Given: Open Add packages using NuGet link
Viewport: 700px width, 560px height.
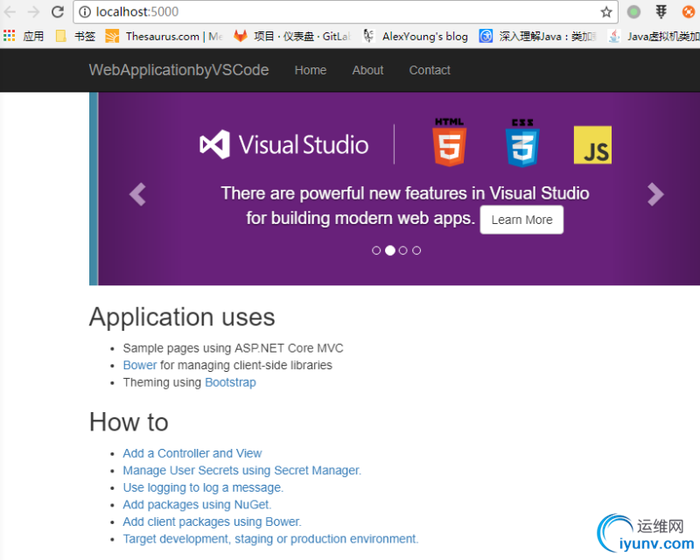Looking at the screenshot, I should pyautogui.click(x=197, y=505).
